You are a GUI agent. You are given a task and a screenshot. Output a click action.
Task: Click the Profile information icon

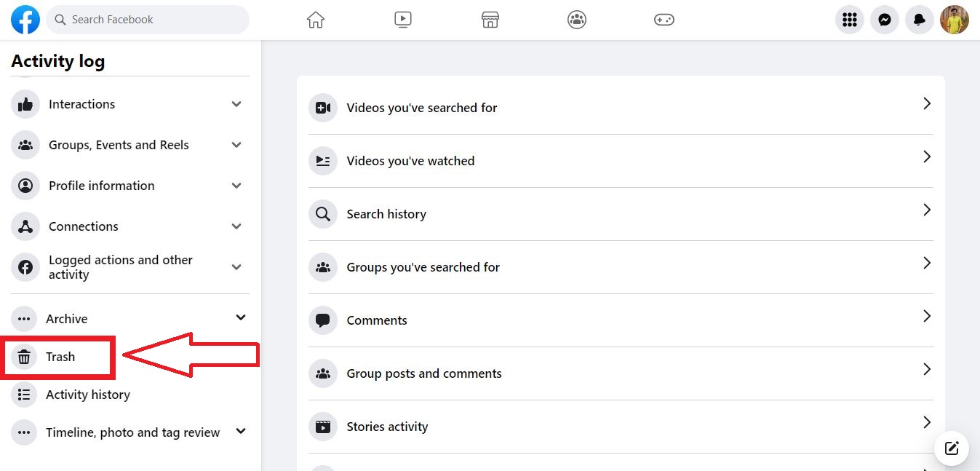click(x=25, y=186)
